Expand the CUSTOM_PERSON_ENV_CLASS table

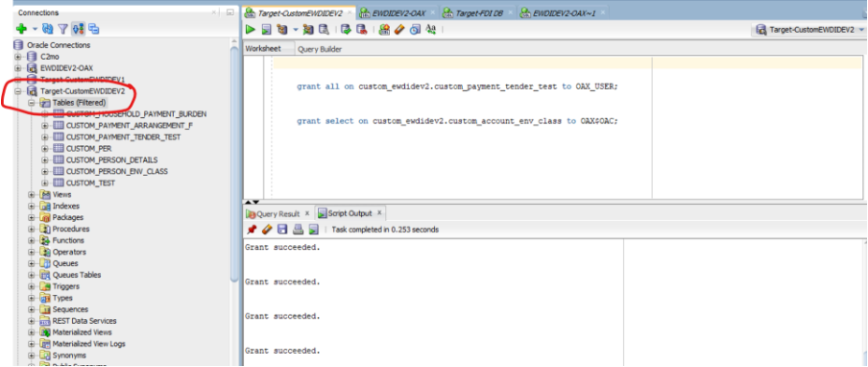pos(45,172)
